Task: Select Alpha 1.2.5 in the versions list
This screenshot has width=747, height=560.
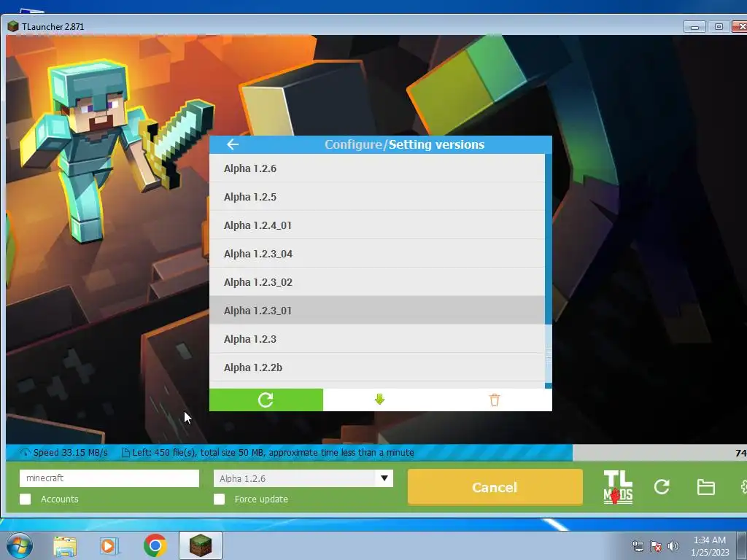Action: pos(377,197)
